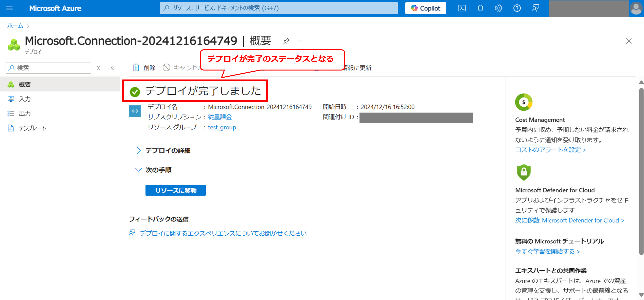The height and width of the screenshot is (300, 644).
Task: Open コストのアラートを設定 link
Action: (x=550, y=150)
